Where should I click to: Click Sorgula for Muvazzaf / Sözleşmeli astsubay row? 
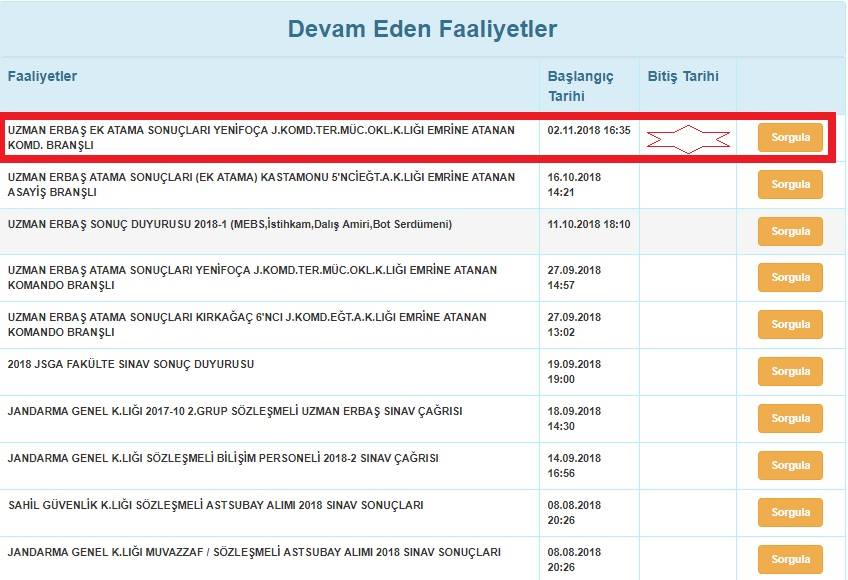click(790, 559)
